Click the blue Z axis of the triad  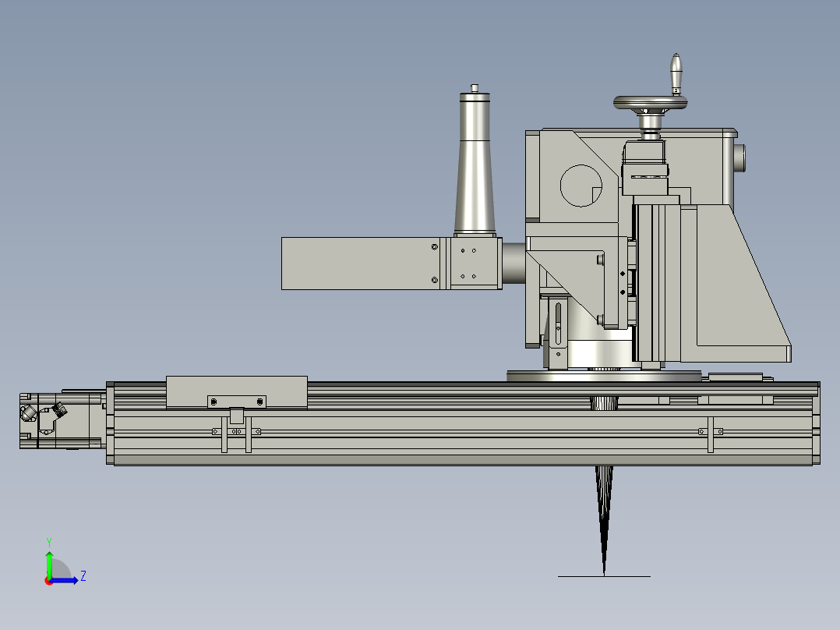pos(64,580)
